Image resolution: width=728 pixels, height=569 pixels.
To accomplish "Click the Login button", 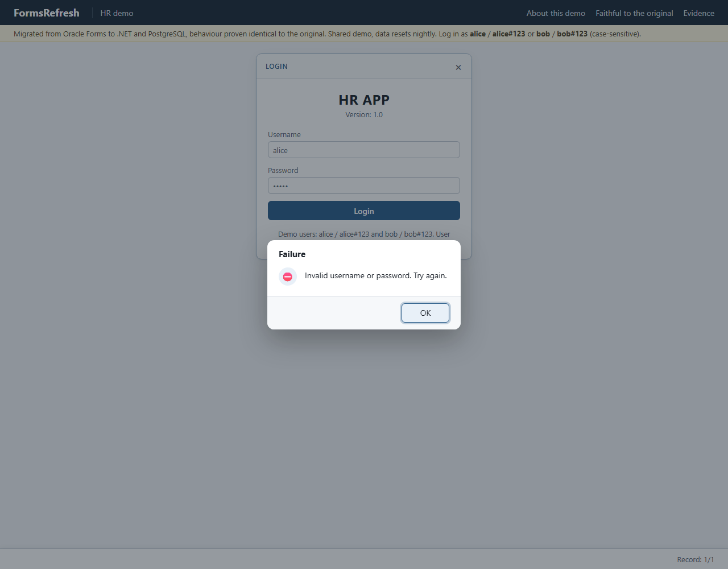I will click(364, 211).
